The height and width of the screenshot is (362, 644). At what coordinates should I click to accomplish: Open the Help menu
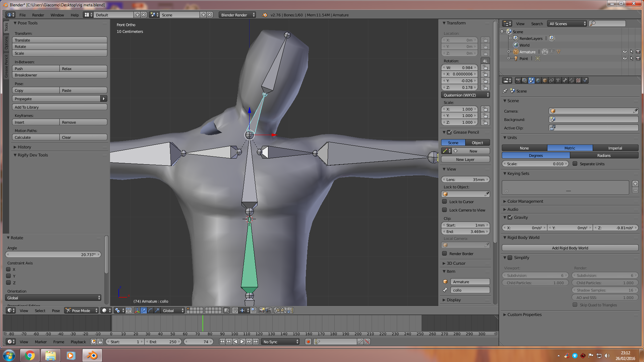(x=74, y=15)
